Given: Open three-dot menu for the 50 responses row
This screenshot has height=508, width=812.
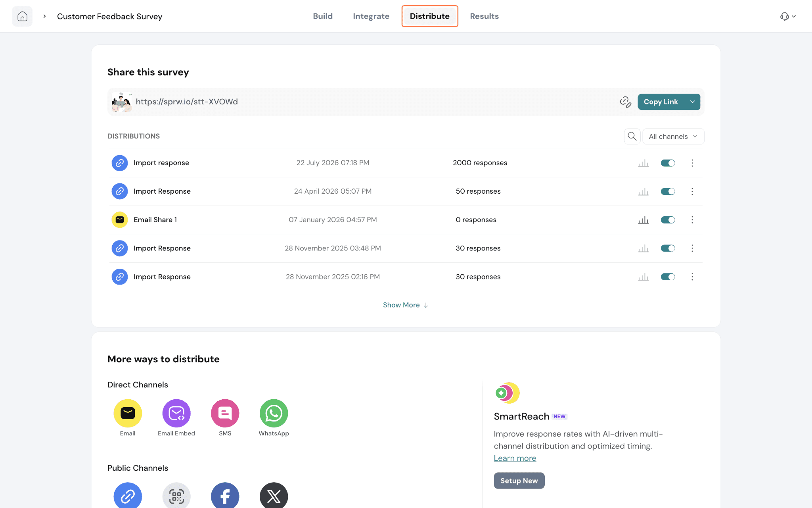Looking at the screenshot, I should (x=692, y=192).
